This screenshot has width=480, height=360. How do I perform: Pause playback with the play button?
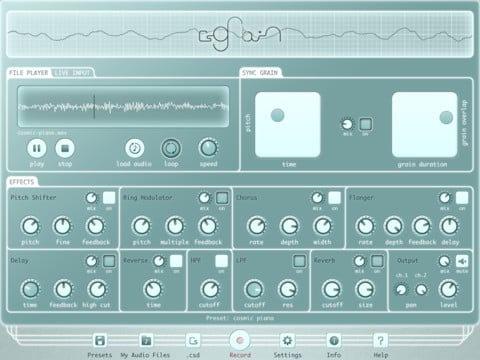[37, 148]
